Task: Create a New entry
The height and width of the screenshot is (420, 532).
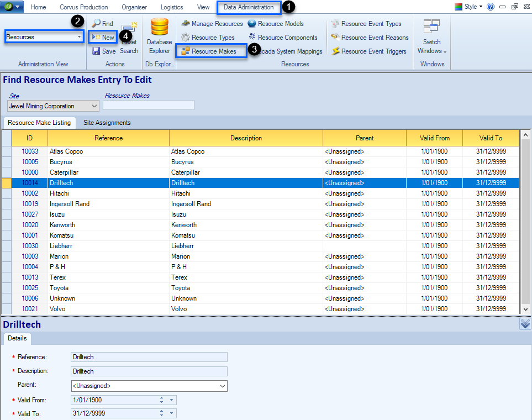Action: pyautogui.click(x=103, y=37)
